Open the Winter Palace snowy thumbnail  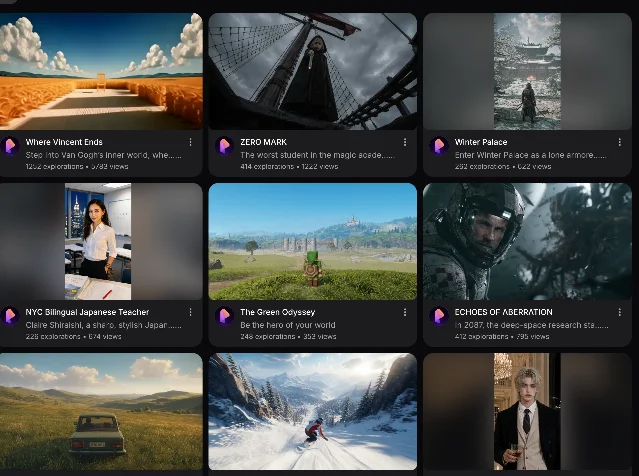point(527,71)
